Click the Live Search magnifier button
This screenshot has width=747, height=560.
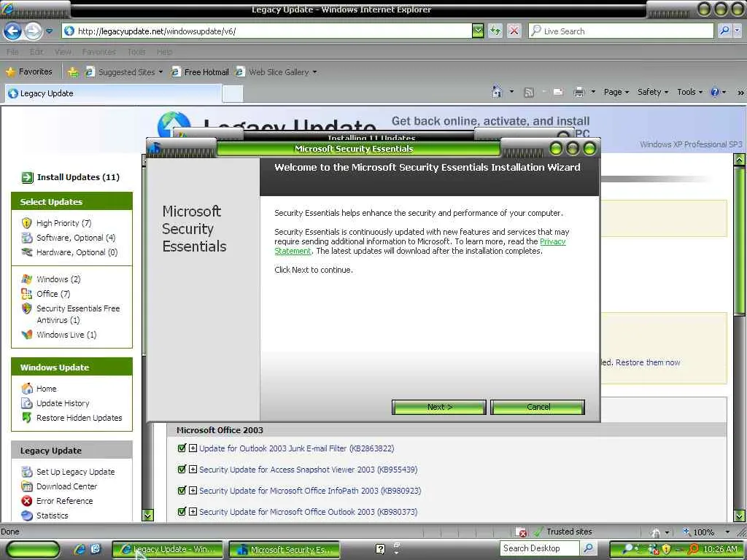(724, 31)
